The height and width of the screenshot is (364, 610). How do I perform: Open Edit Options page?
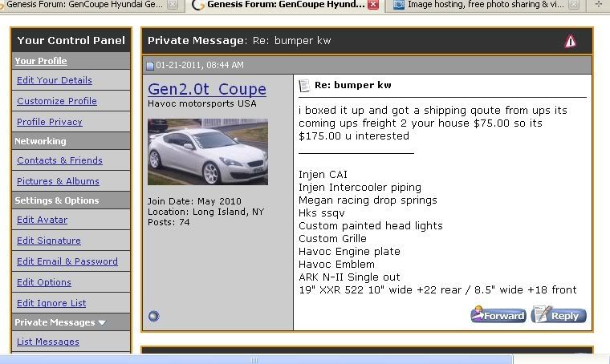point(44,282)
